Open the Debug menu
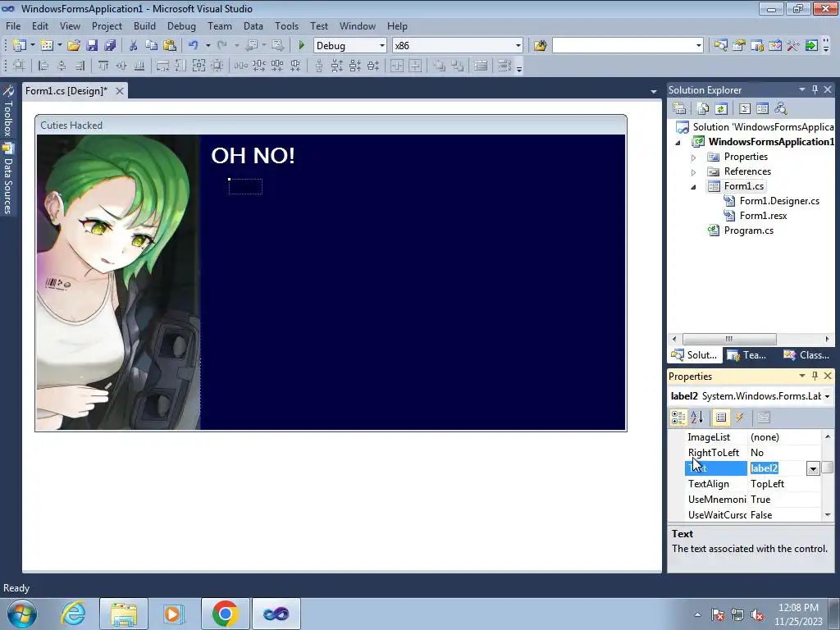 pos(181,25)
